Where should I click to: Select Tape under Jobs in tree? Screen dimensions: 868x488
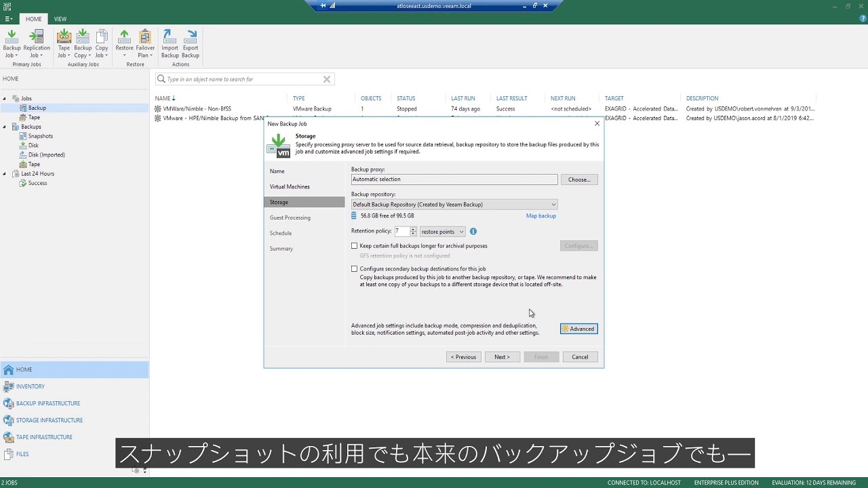pyautogui.click(x=34, y=117)
